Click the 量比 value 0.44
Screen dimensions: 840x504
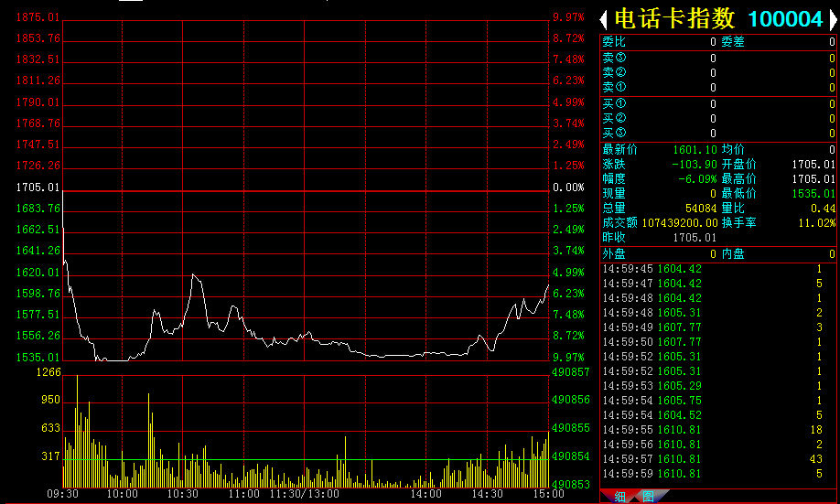click(823, 209)
